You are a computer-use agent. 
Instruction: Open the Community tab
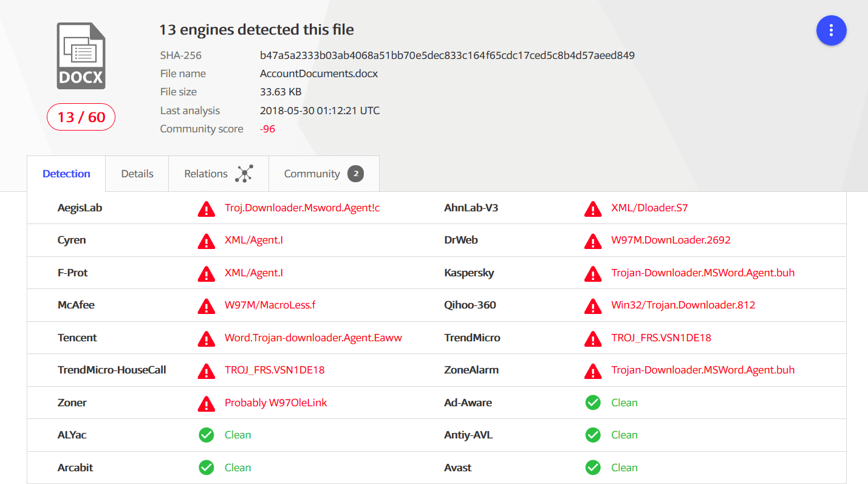[x=324, y=174]
